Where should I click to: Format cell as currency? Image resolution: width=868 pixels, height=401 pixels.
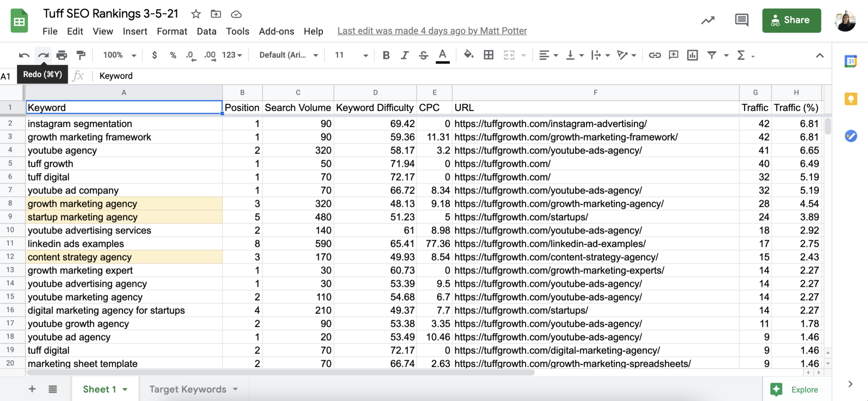click(155, 55)
